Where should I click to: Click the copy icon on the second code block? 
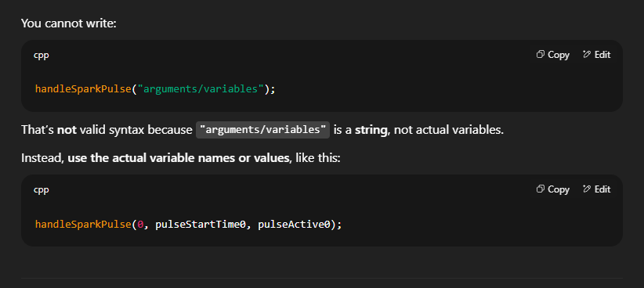[x=540, y=189]
